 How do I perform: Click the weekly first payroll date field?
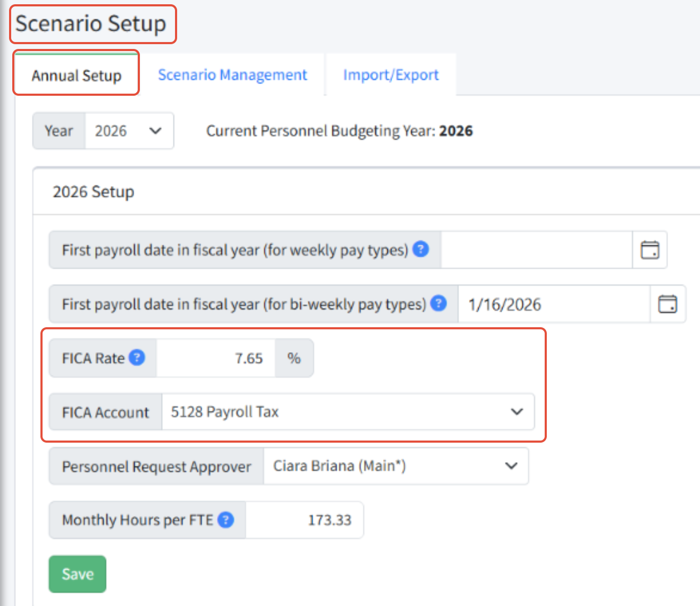[x=537, y=250]
